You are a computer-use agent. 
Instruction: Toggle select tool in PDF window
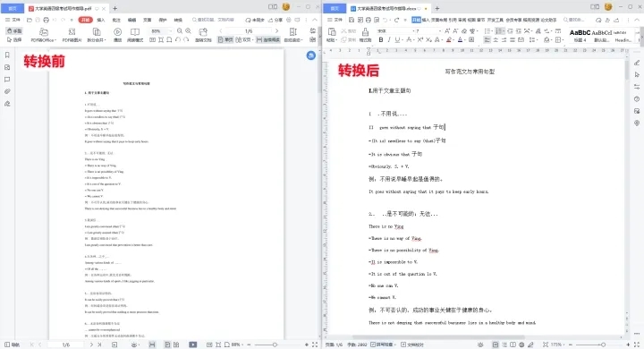coord(14,40)
